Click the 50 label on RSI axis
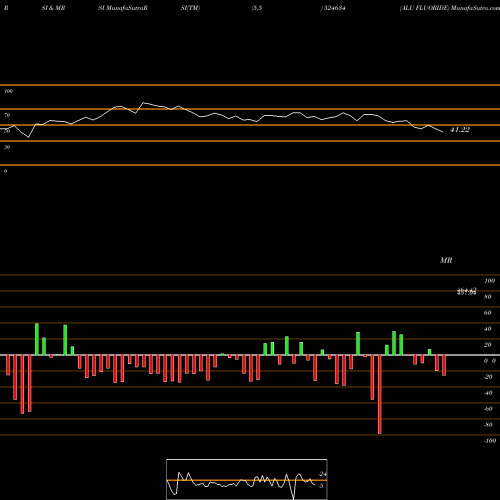This screenshot has height=500, width=500. click(7, 131)
